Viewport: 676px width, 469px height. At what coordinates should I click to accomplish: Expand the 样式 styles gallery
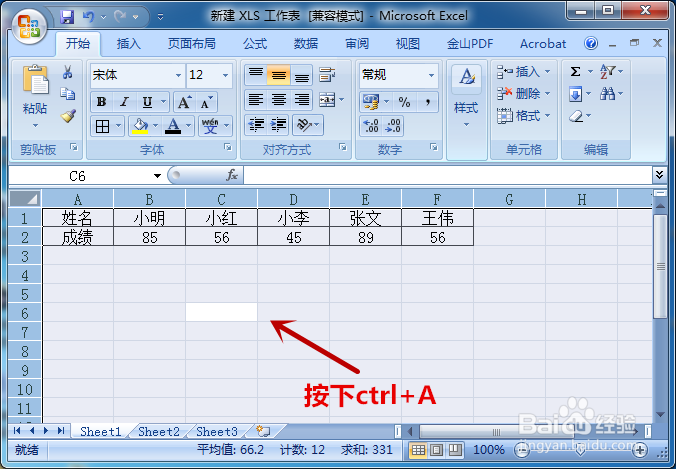coord(466,125)
